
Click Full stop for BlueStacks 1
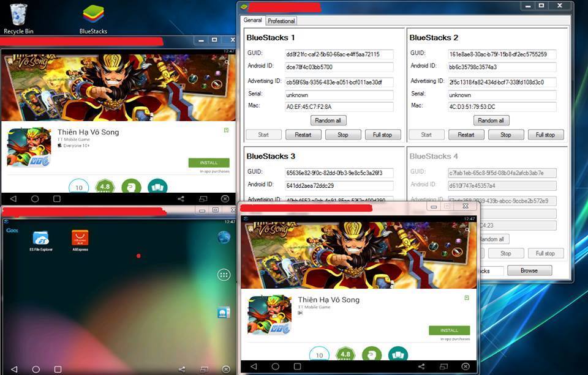pyautogui.click(x=383, y=135)
